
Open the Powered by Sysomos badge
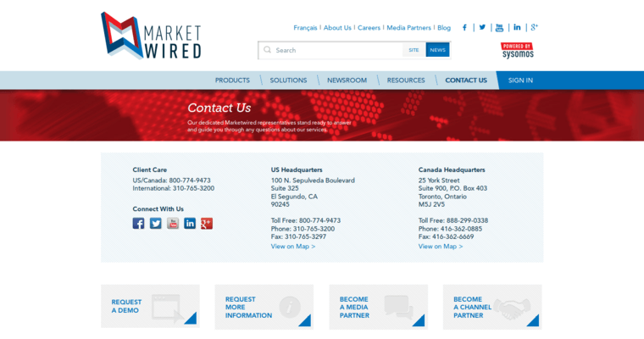[517, 51]
